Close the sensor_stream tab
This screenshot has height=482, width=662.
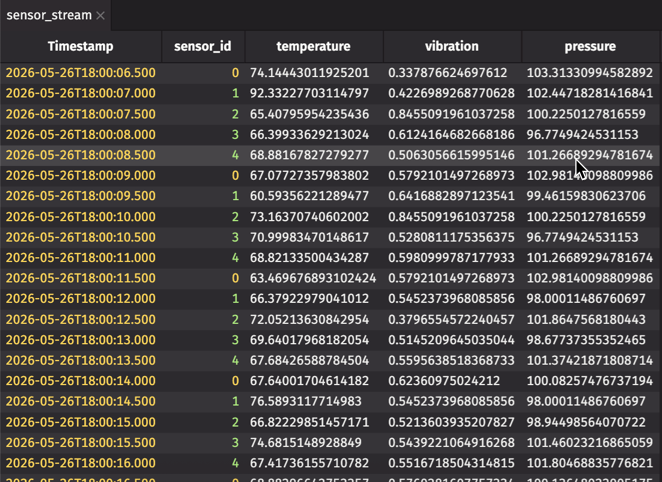pyautogui.click(x=100, y=16)
